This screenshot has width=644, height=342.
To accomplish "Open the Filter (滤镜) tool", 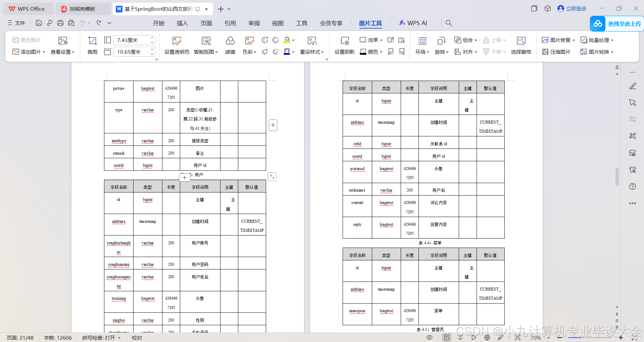I will pos(230,45).
